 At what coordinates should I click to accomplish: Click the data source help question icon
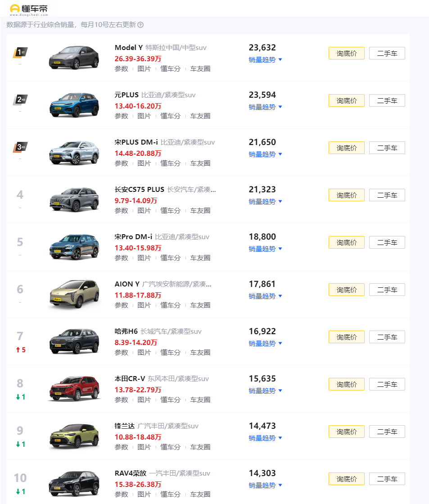[x=140, y=25]
